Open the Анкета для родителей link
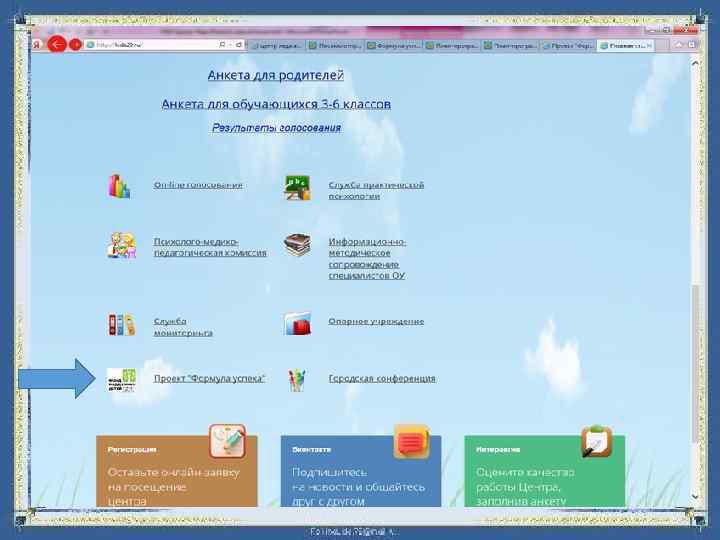The width and height of the screenshot is (720, 540). [276, 75]
